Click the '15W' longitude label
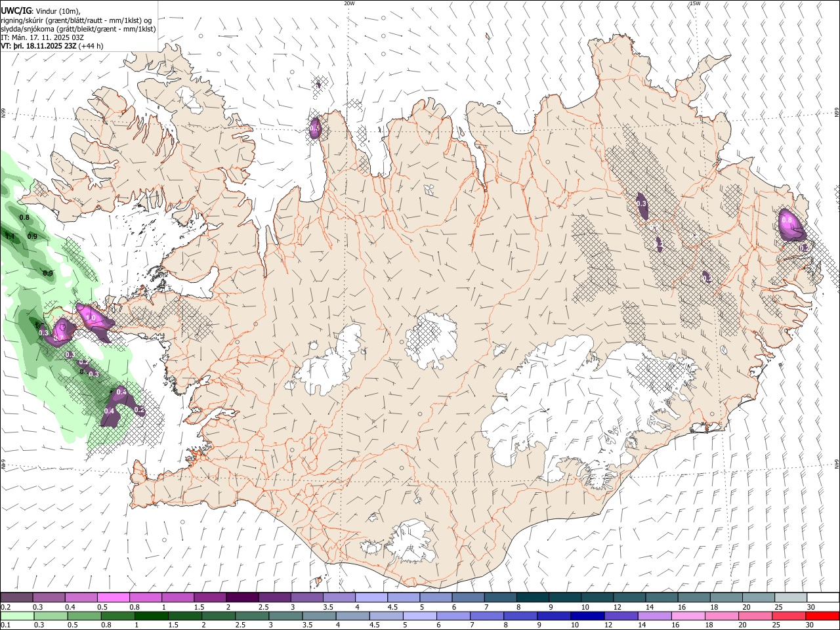Viewport: 840px width, 630px height. pyautogui.click(x=694, y=3)
